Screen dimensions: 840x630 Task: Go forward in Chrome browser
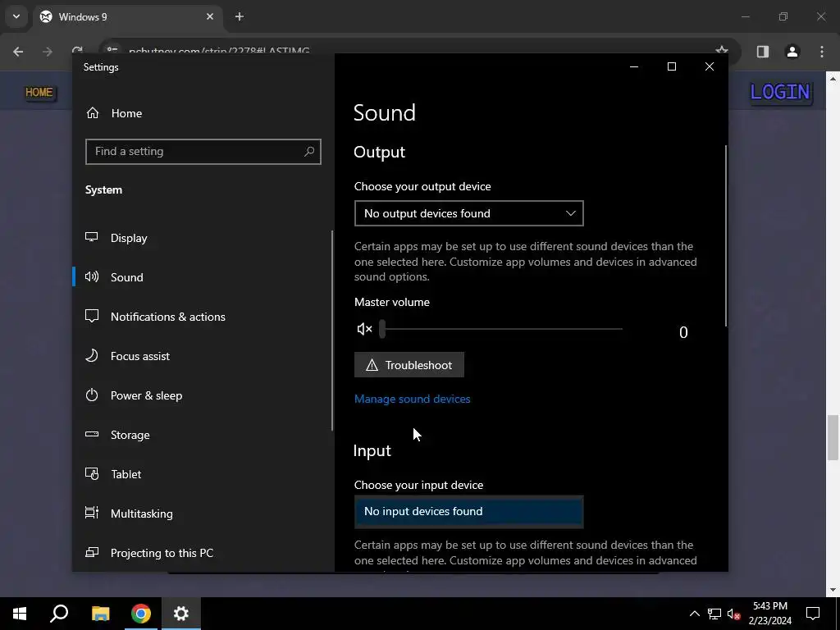point(47,52)
